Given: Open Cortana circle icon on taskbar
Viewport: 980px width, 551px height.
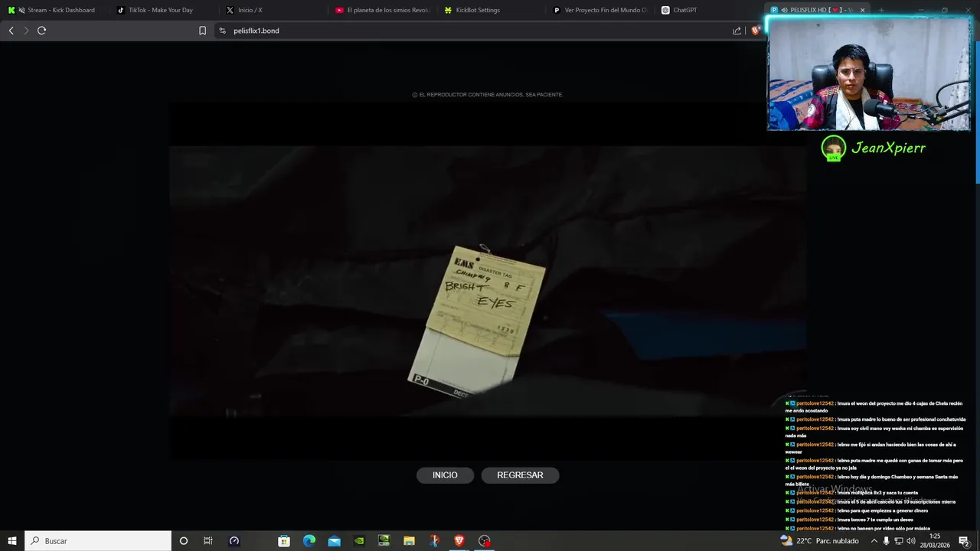Looking at the screenshot, I should [x=183, y=541].
